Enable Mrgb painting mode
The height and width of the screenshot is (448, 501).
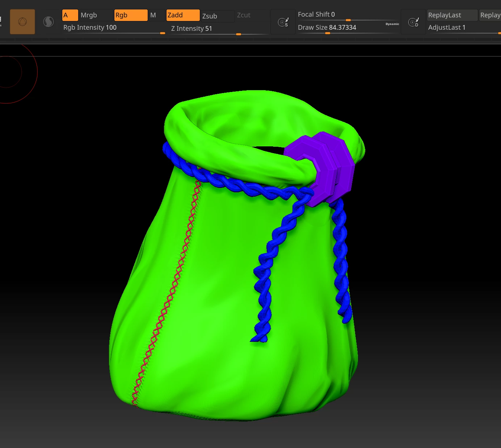coord(96,15)
